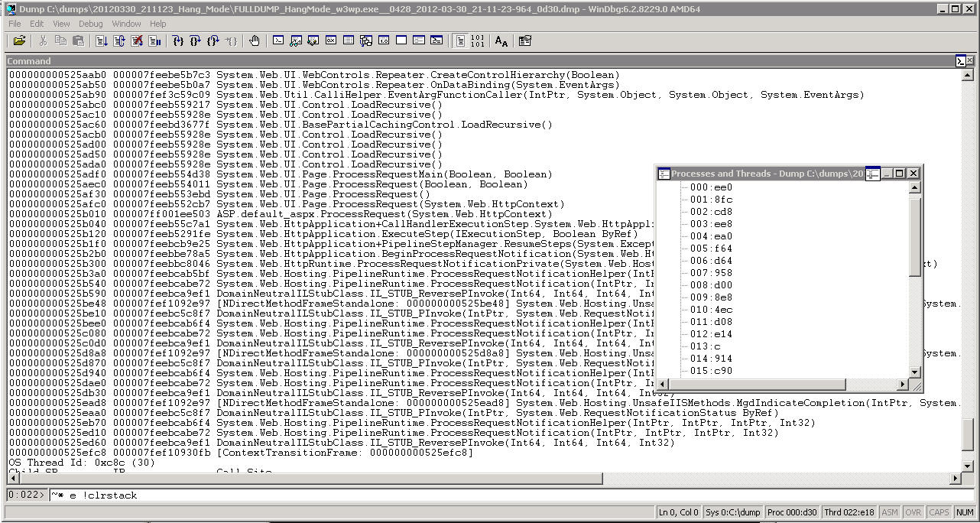Click the Paste clipboard toolbar icon

click(x=78, y=41)
